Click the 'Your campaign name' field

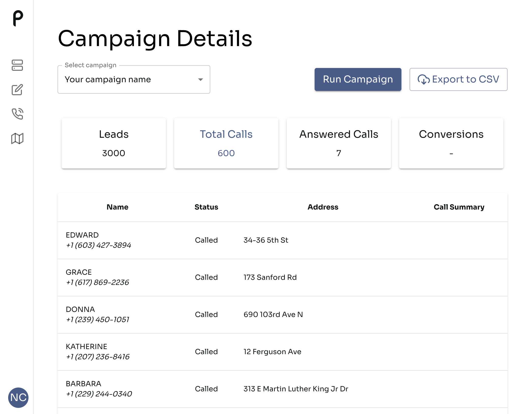134,79
